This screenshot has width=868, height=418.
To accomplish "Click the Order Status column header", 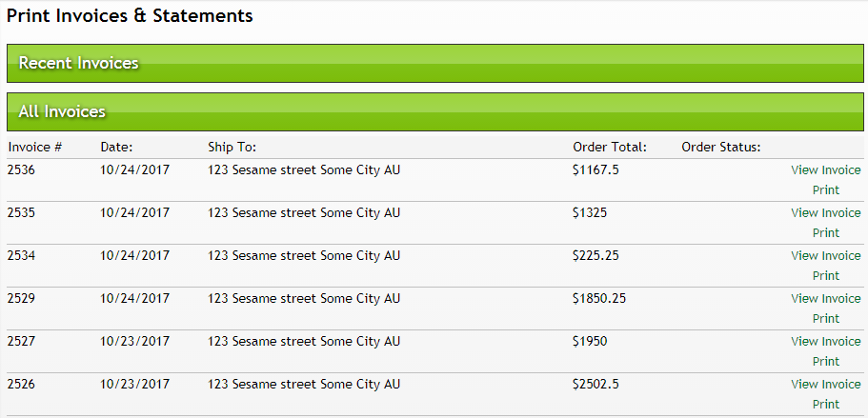I will pyautogui.click(x=721, y=147).
